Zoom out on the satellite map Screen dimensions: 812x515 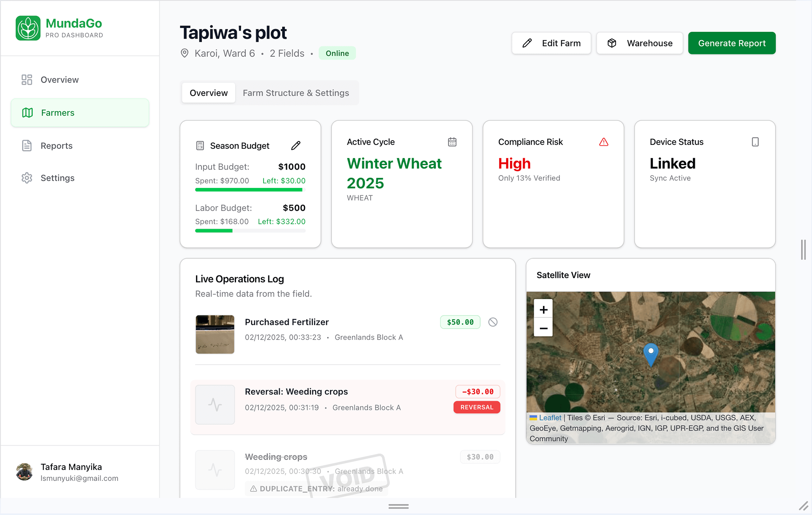coord(543,328)
